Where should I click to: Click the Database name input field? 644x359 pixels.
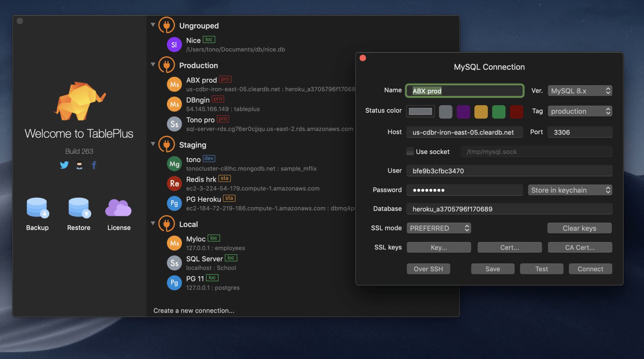click(509, 209)
